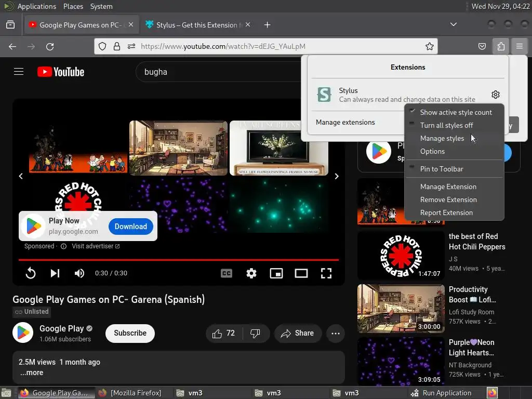Replay the video with replay button
The width and height of the screenshot is (532, 399).
tap(31, 273)
